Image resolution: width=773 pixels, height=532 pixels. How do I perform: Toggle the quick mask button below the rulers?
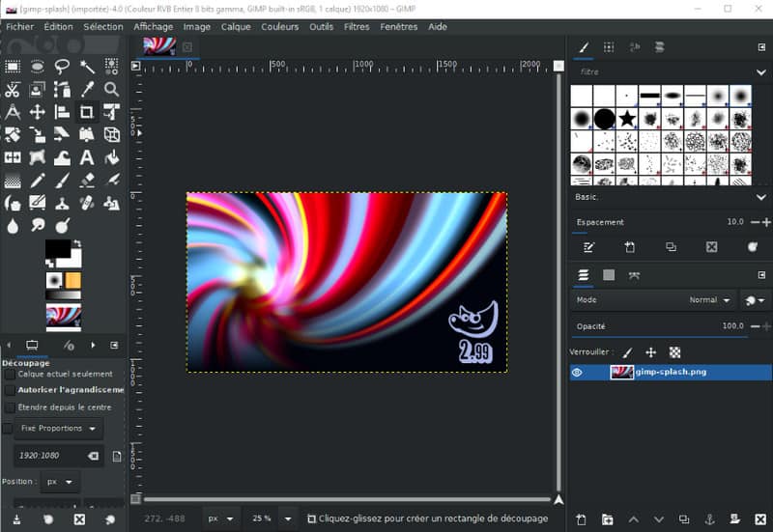pos(135,499)
